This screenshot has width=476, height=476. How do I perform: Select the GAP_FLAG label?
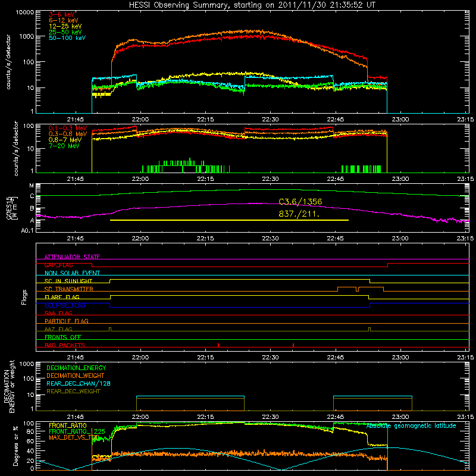click(58, 265)
